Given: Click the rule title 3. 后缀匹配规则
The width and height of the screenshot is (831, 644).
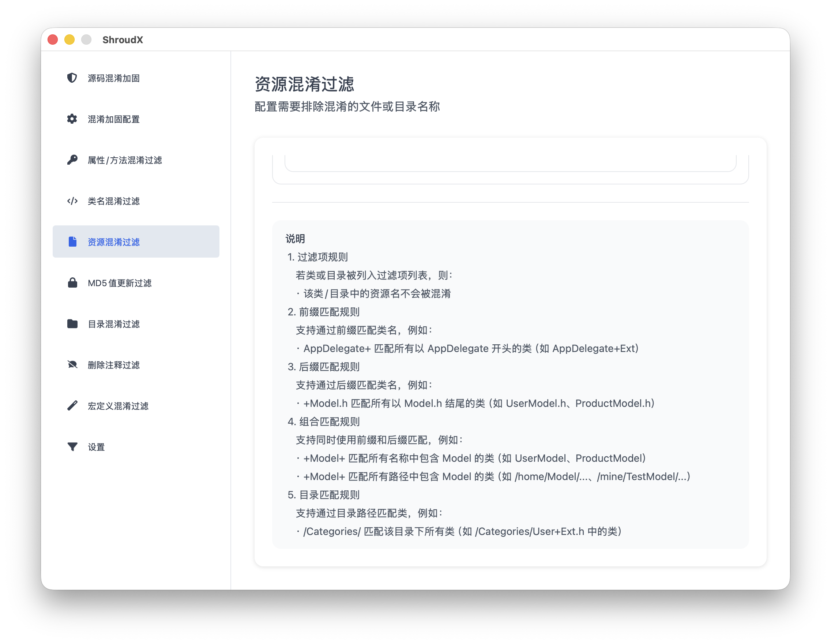Looking at the screenshot, I should (323, 367).
